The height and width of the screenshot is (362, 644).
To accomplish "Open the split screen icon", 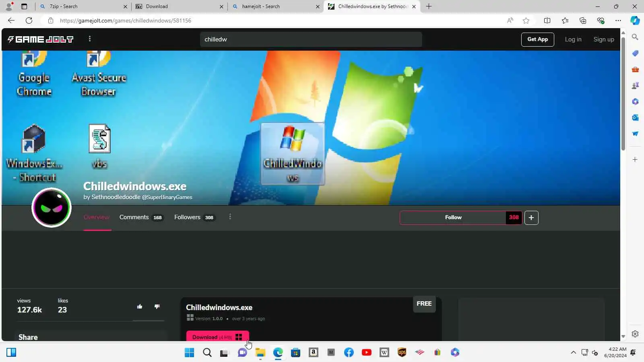I will 547,21.
